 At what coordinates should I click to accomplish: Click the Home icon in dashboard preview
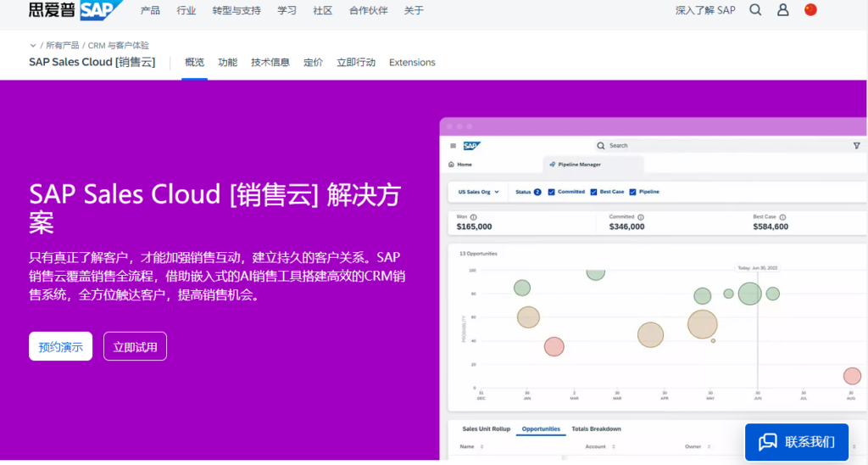[x=451, y=164]
